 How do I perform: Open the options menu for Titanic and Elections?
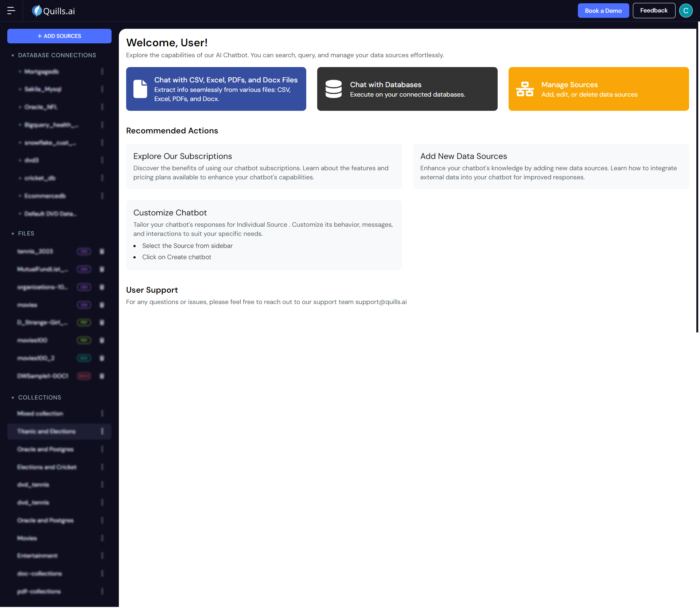(102, 431)
